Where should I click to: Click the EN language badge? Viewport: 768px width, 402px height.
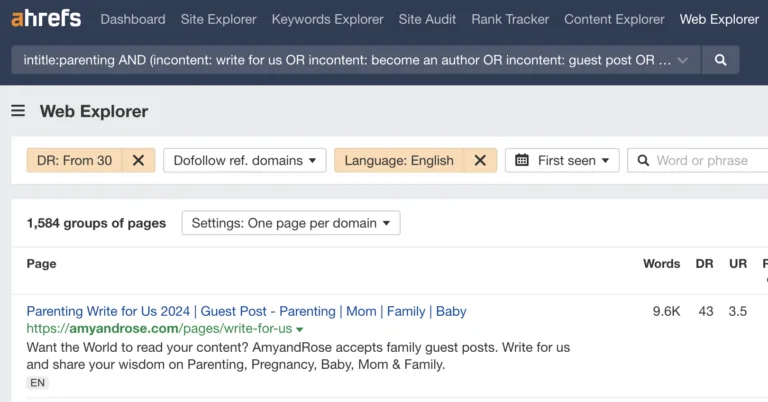[x=37, y=383]
